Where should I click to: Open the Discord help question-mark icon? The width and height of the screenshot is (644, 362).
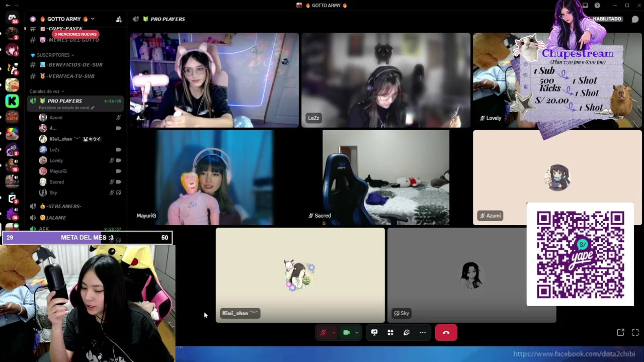[597, 6]
